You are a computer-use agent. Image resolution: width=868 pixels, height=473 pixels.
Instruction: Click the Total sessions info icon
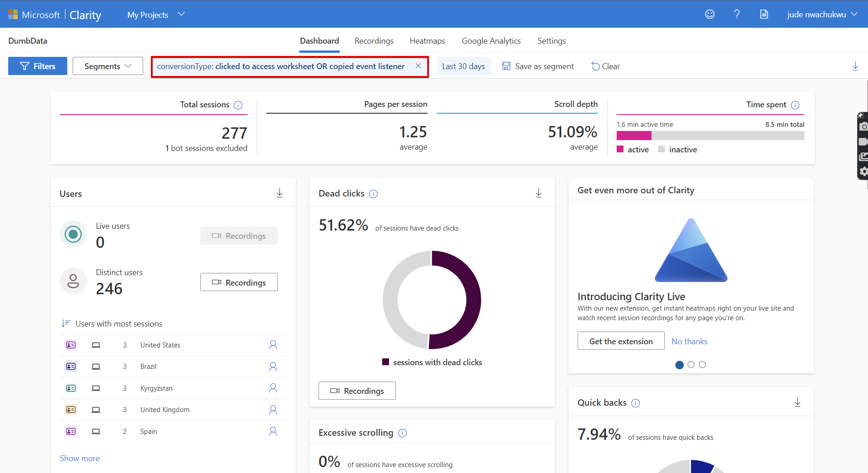pyautogui.click(x=238, y=105)
